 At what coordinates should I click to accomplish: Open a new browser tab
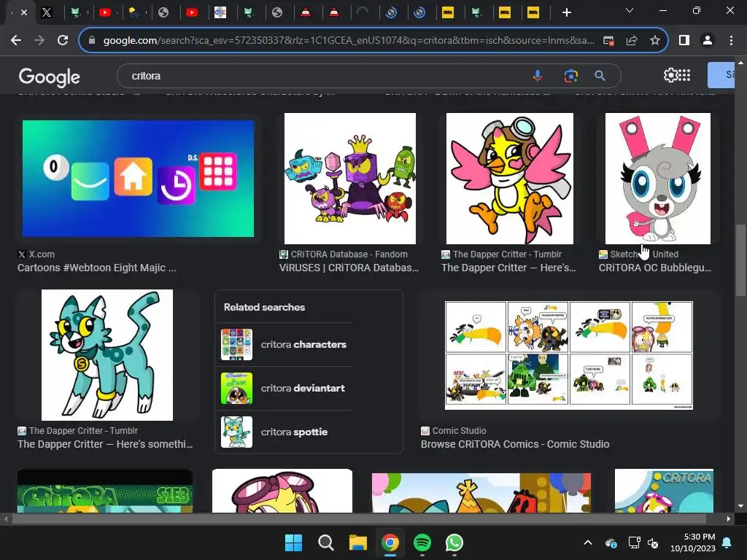pyautogui.click(x=566, y=12)
